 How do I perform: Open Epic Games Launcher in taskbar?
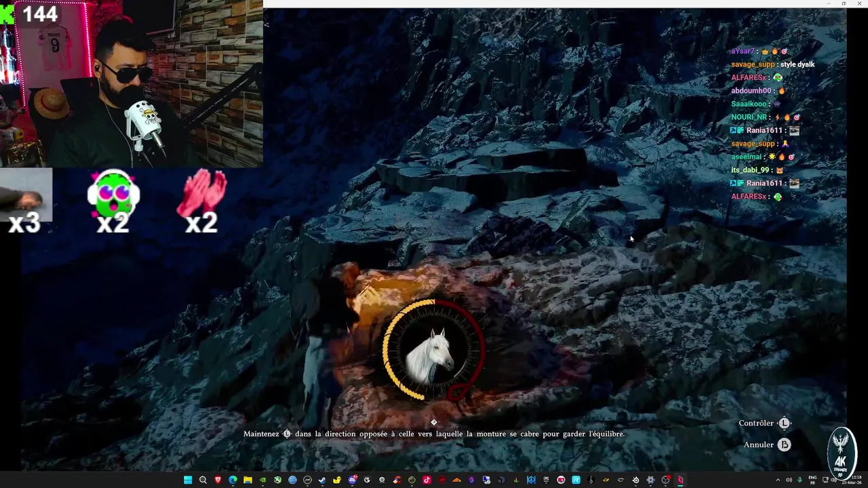[546, 480]
